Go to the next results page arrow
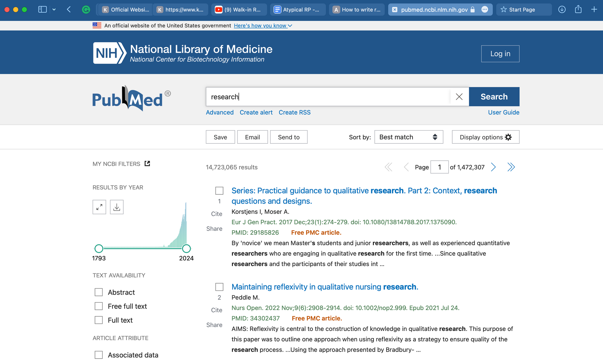This screenshot has width=603, height=364. pyautogui.click(x=493, y=167)
